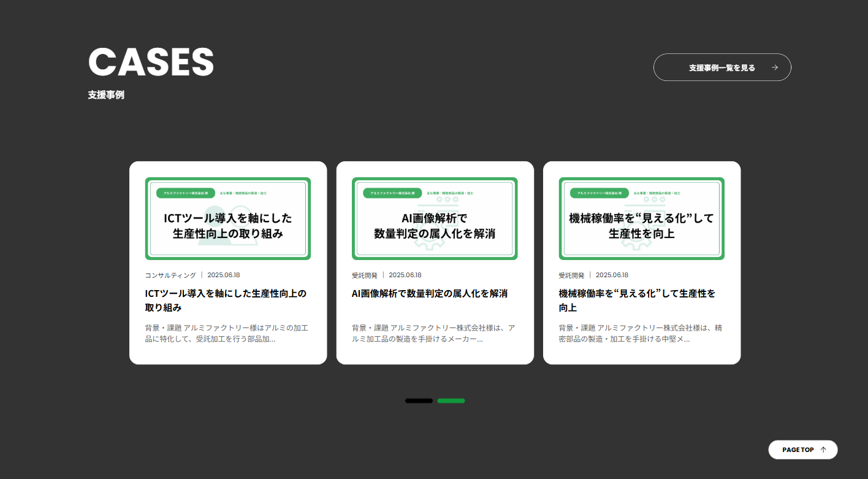This screenshot has width=868, height=479.
Task: Click the excerpt text of ICTツール導入 card
Action: pyautogui.click(x=226, y=333)
